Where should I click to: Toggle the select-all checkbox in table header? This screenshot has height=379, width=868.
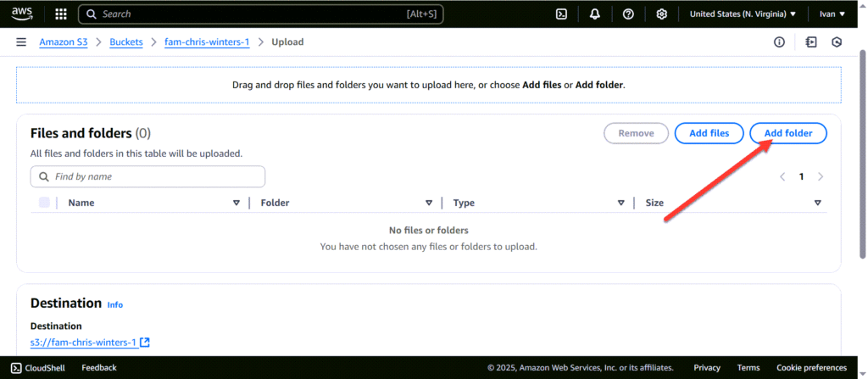click(x=44, y=203)
